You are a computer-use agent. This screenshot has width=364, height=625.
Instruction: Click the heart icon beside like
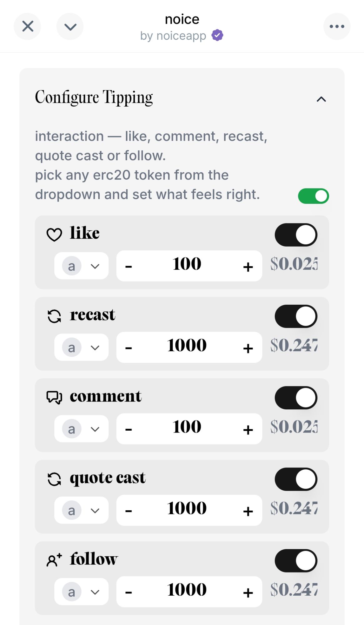[54, 234]
